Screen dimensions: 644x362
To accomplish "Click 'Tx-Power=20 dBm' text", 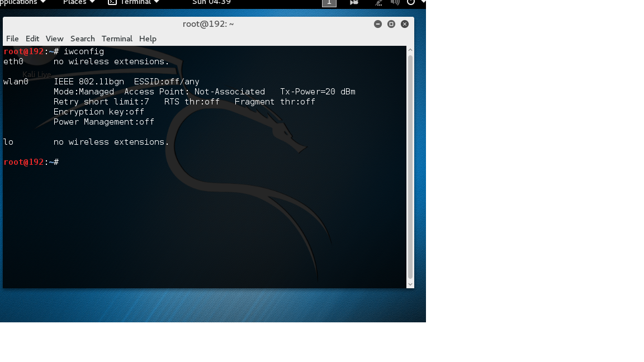I will tap(318, 92).
